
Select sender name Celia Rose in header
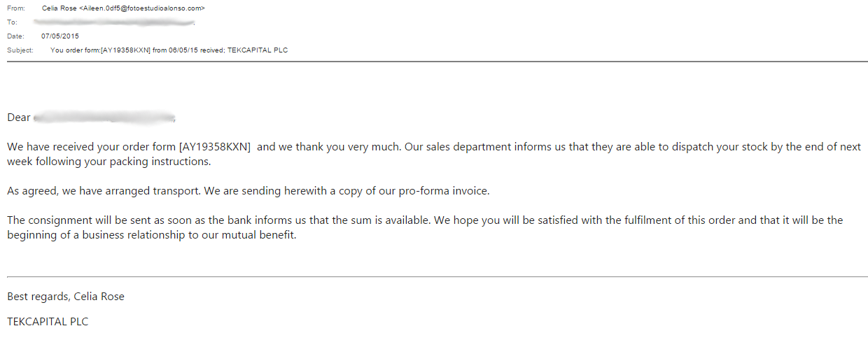click(x=59, y=8)
